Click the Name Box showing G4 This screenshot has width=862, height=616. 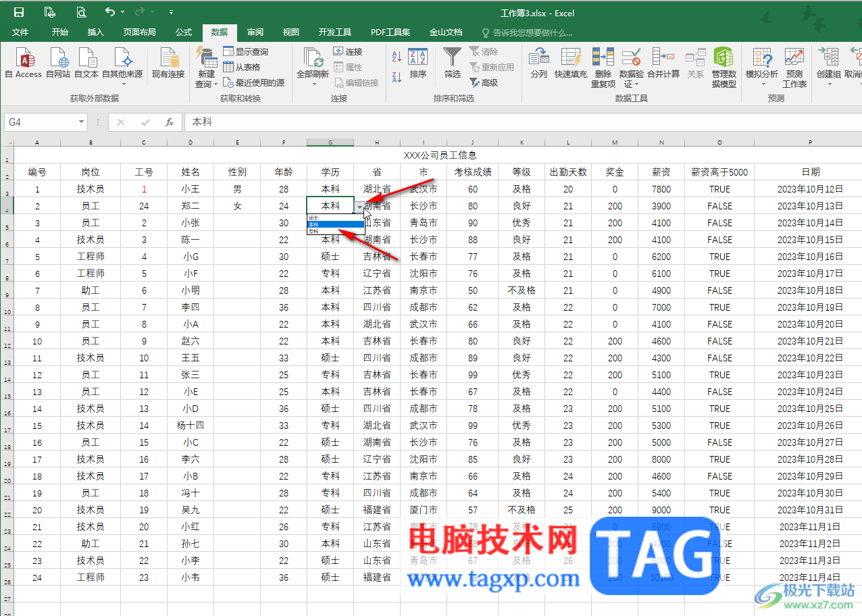[x=41, y=122]
